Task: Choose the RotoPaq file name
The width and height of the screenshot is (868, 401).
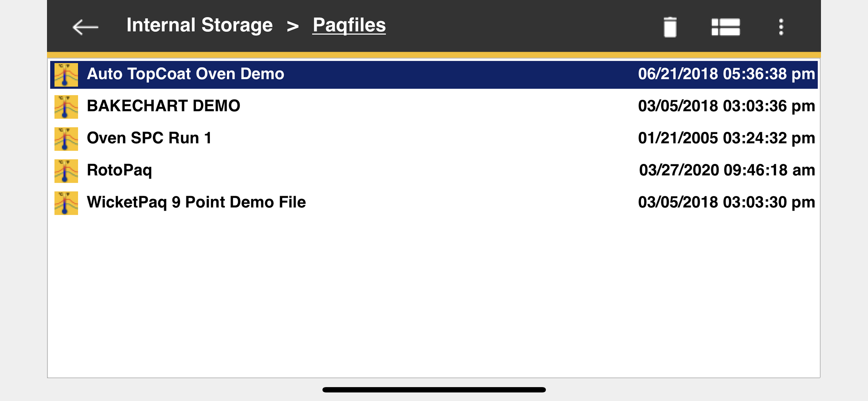Action: point(119,170)
